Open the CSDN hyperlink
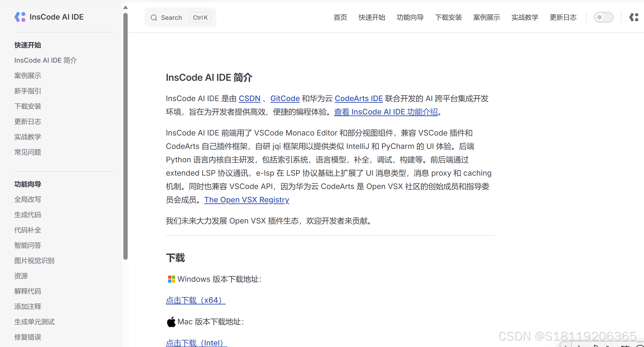 pos(249,98)
